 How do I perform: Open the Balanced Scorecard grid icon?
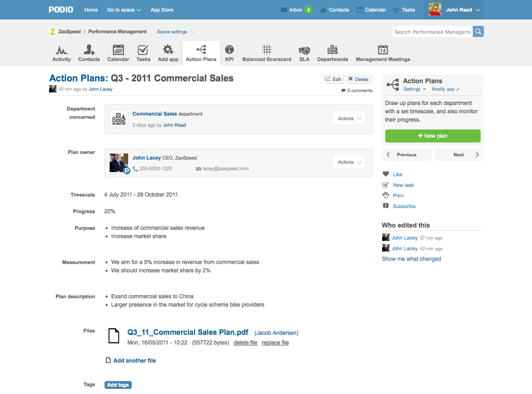[266, 50]
